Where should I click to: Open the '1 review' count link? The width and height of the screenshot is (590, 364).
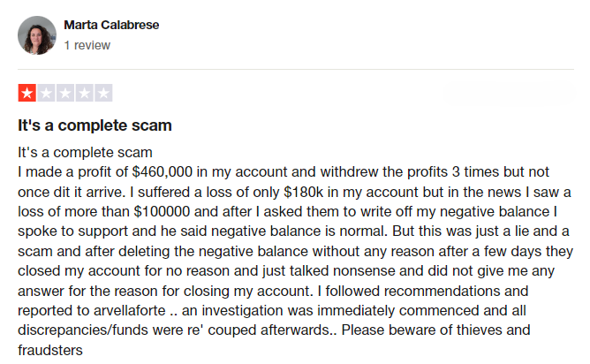(x=87, y=45)
